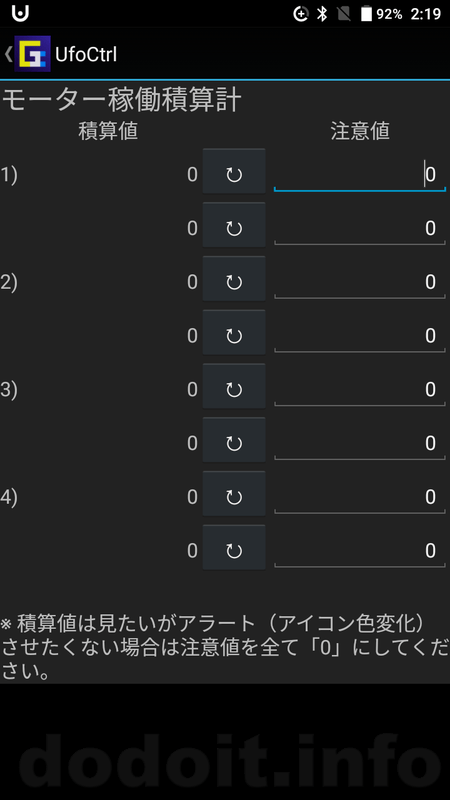Select the first 注意値 field for motor 3
450x800 pixels.
(x=360, y=390)
